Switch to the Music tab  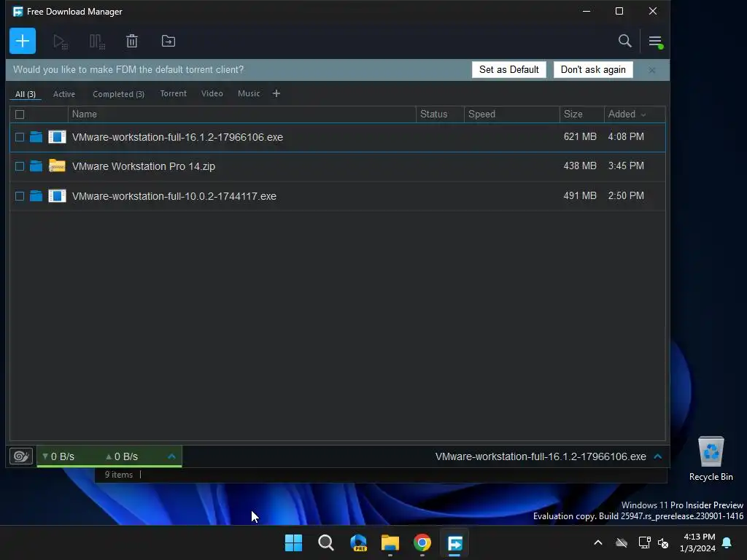tap(249, 93)
